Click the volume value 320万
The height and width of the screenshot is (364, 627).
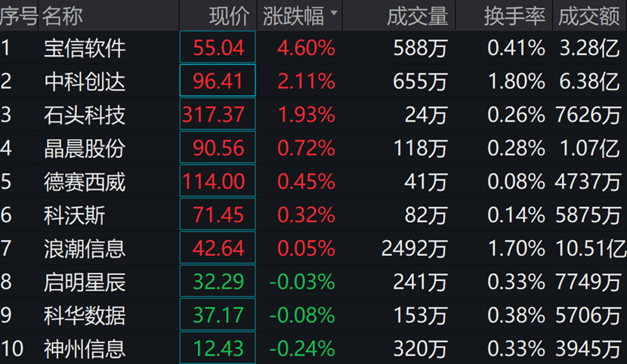[420, 349]
